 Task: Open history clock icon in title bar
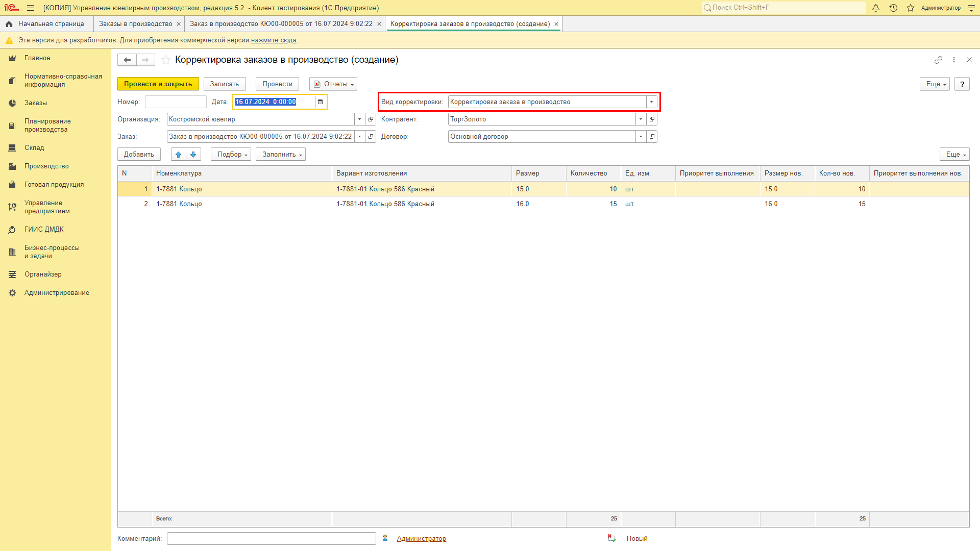click(893, 8)
